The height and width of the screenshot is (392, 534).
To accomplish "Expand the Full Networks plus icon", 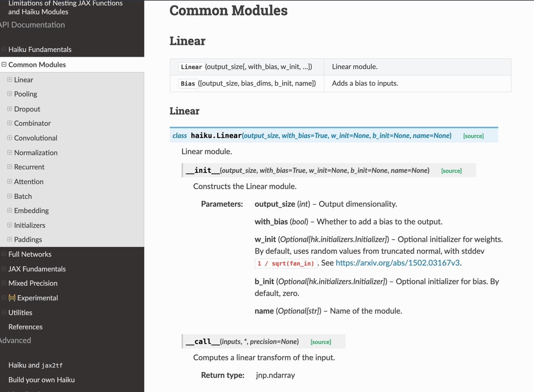I will (4, 254).
